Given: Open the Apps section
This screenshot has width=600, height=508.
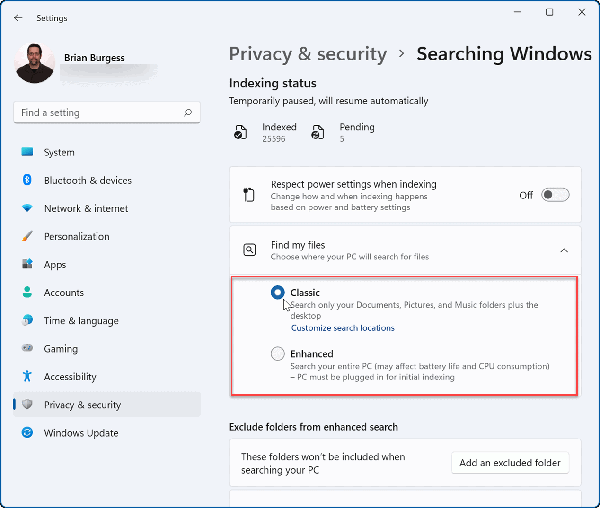Looking at the screenshot, I should point(107,264).
